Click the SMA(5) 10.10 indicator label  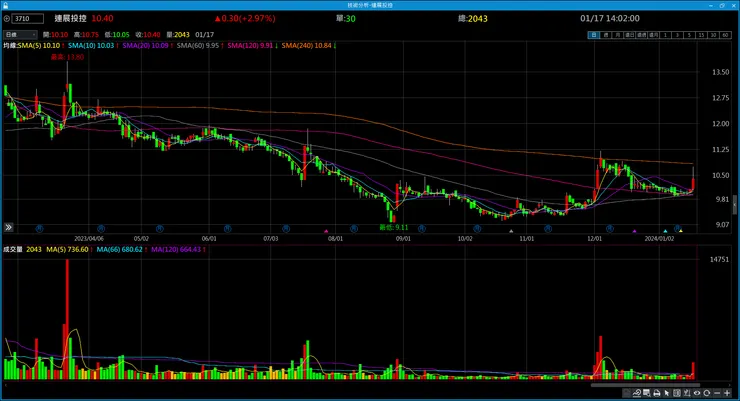41,46
